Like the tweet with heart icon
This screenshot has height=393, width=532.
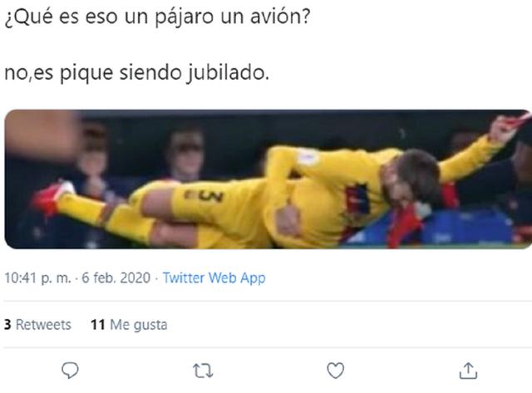click(x=336, y=371)
